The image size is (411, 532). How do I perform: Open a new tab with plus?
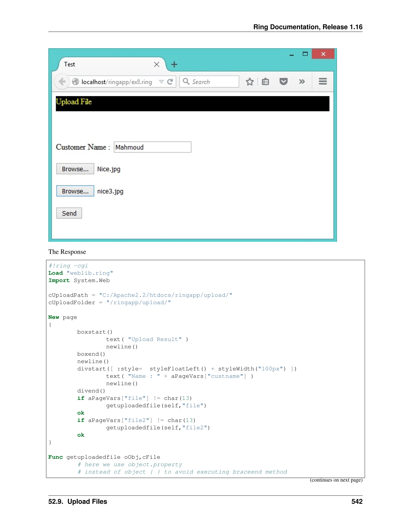click(x=174, y=65)
